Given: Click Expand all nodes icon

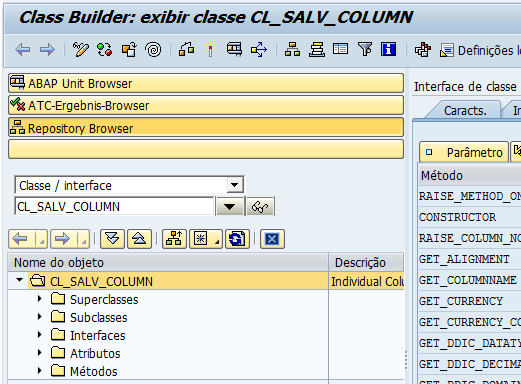Looking at the screenshot, I should point(112,239).
